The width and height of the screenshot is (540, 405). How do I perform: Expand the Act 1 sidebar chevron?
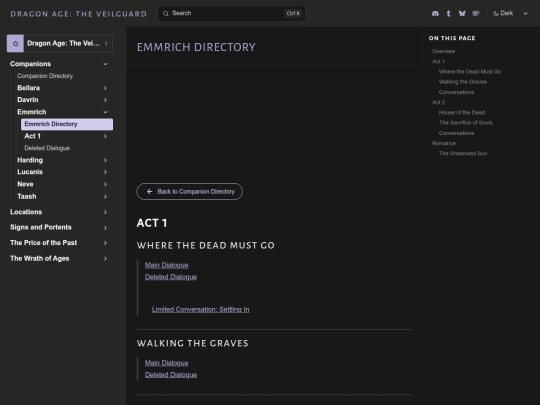pos(105,136)
